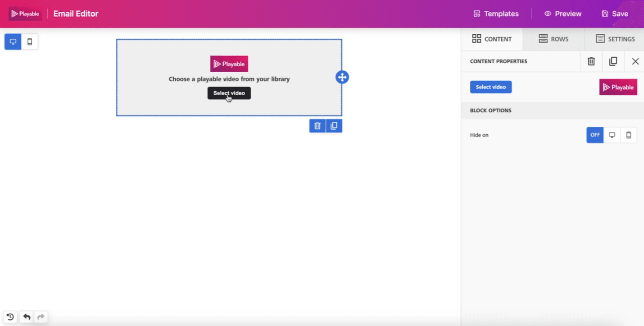Delete the selected block using canvas trash icon
Image resolution: width=644 pixels, height=326 pixels.
pyautogui.click(x=317, y=126)
